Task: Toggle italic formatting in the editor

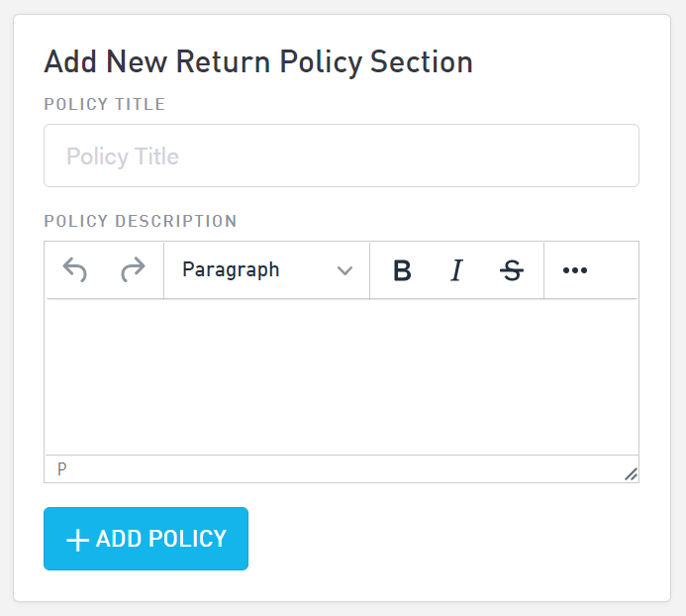Action: (456, 270)
